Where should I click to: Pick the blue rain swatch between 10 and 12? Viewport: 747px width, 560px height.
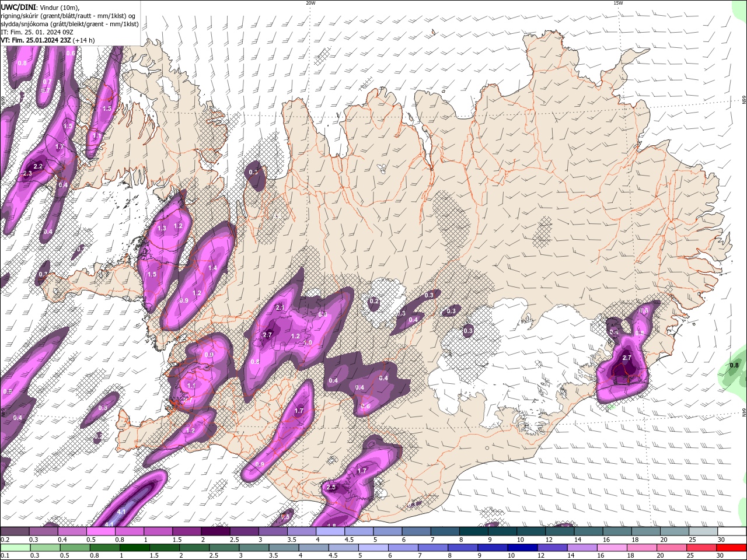(x=522, y=548)
